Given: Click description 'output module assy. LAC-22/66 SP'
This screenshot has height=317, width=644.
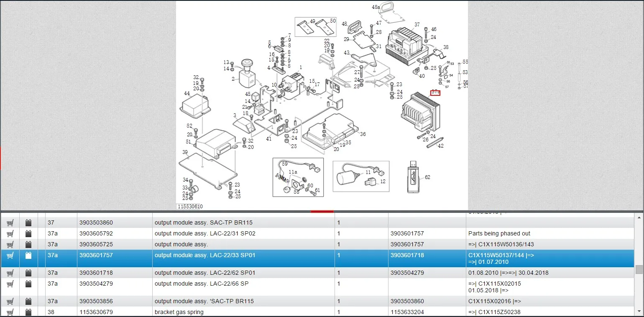Looking at the screenshot, I should (x=202, y=284).
